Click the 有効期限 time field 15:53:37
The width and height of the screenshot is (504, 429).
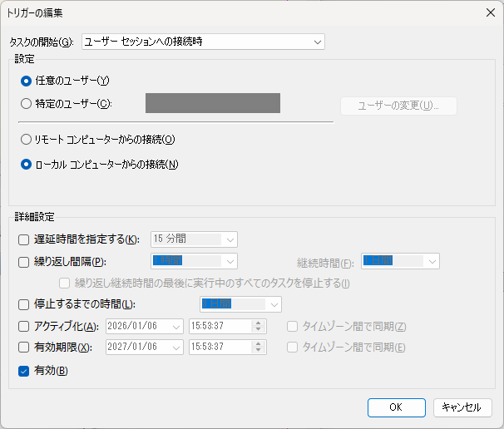click(220, 348)
